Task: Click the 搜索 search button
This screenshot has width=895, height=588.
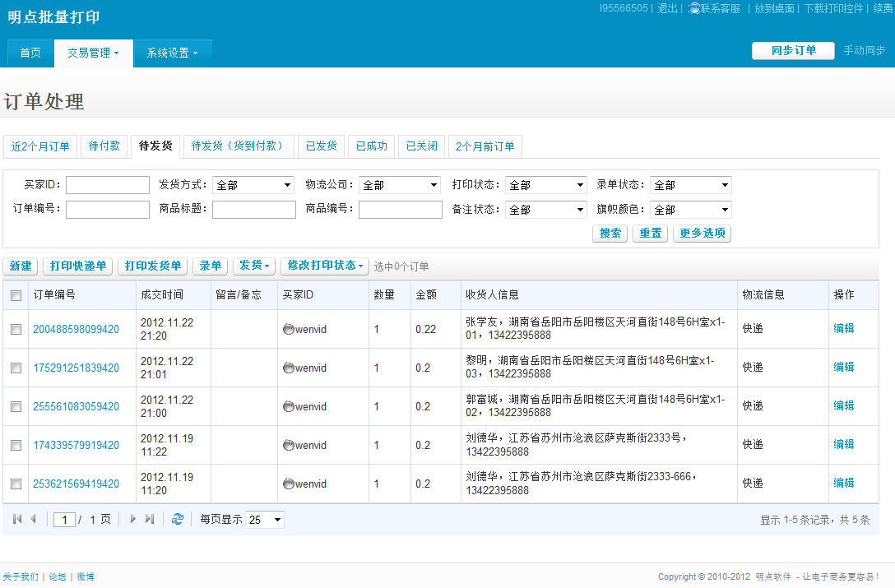Action: click(610, 234)
